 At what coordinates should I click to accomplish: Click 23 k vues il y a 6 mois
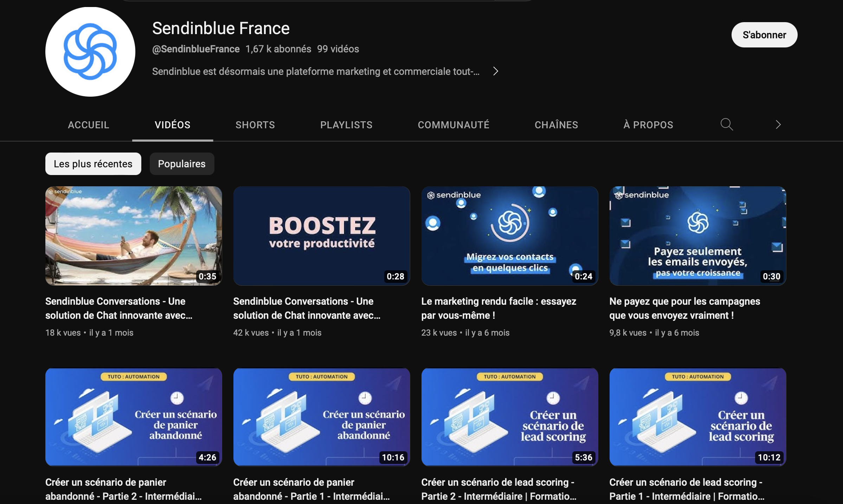click(465, 332)
